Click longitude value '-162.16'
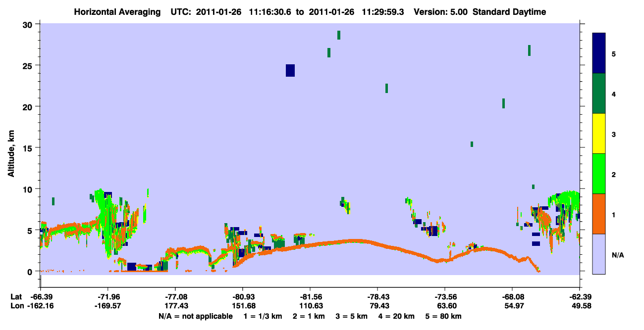Screen dimensions: 644x330 [x=40, y=306]
